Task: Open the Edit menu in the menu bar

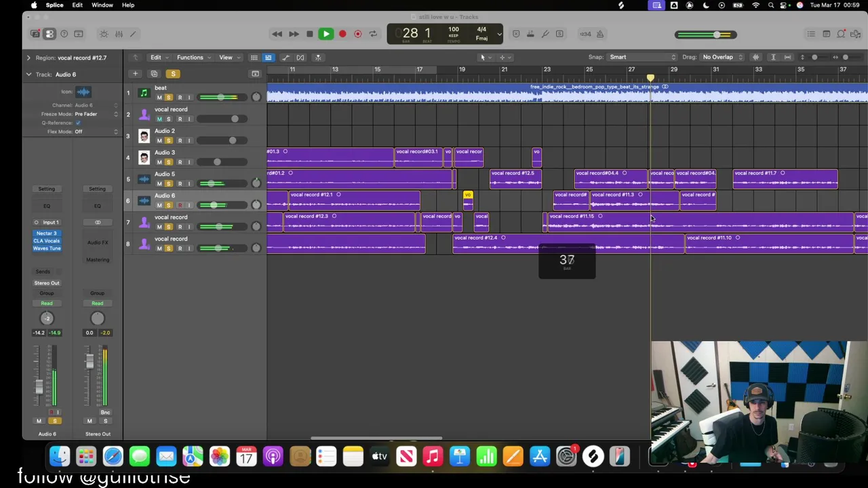Action: [x=77, y=5]
